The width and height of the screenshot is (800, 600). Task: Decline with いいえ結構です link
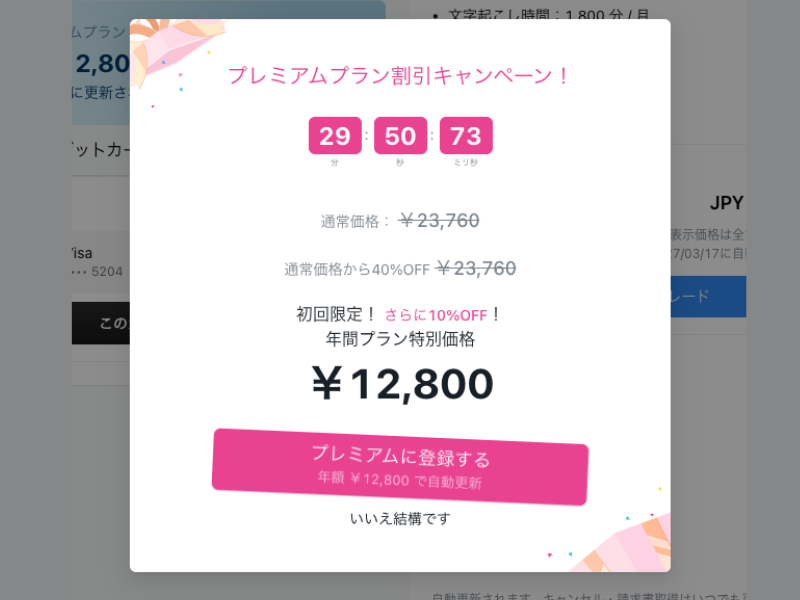[400, 518]
